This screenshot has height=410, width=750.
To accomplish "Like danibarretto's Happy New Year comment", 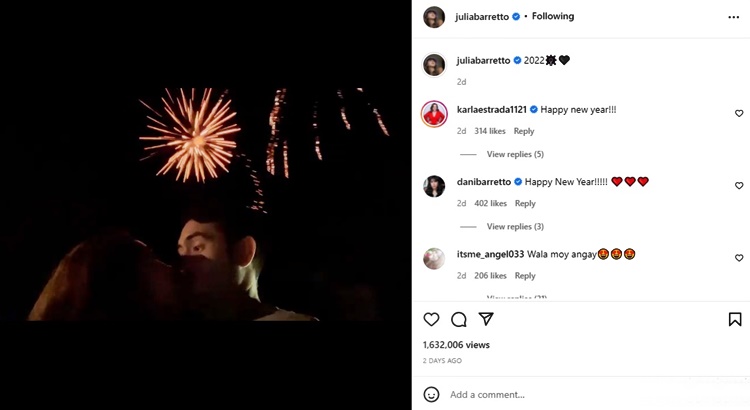I will pyautogui.click(x=739, y=186).
